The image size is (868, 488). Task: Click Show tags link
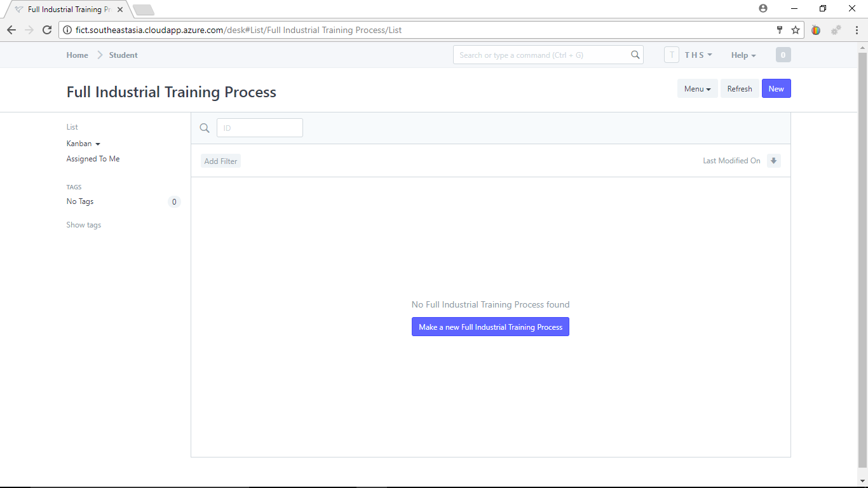[x=84, y=225]
